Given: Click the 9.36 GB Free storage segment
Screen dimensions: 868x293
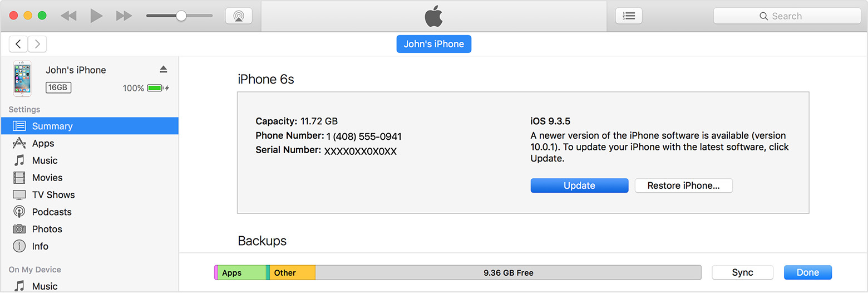Looking at the screenshot, I should click(509, 272).
